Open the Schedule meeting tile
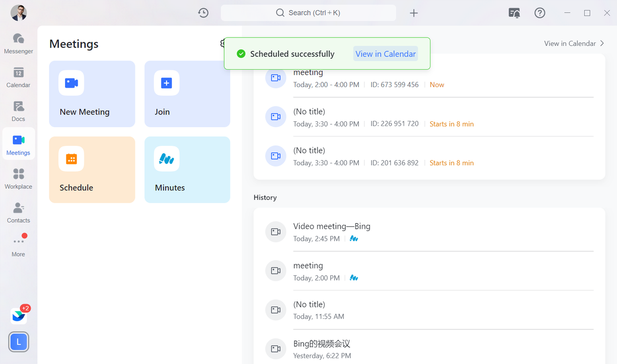Image resolution: width=617 pixels, height=364 pixels. [92, 169]
